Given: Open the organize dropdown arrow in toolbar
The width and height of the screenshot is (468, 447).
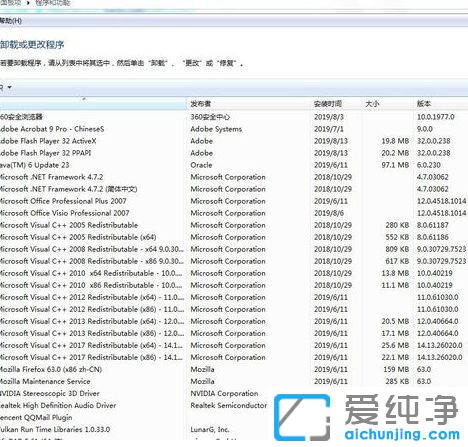Looking at the screenshot, I should [x=9, y=87].
